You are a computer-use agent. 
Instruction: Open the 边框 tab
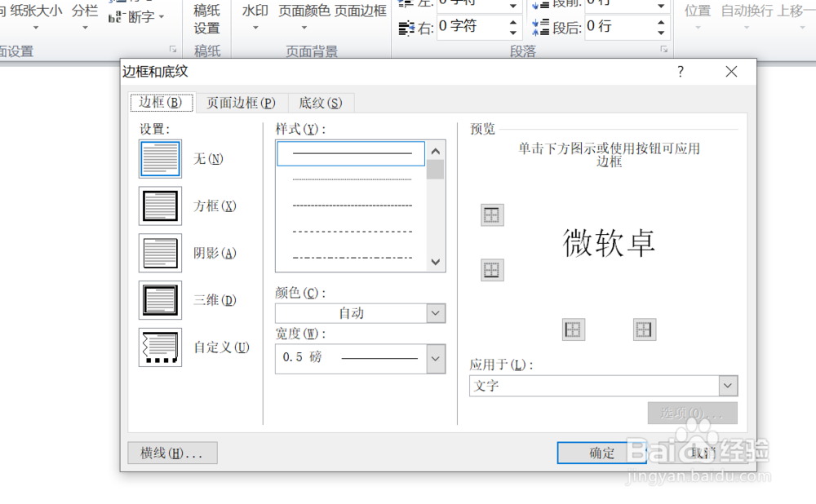click(162, 103)
